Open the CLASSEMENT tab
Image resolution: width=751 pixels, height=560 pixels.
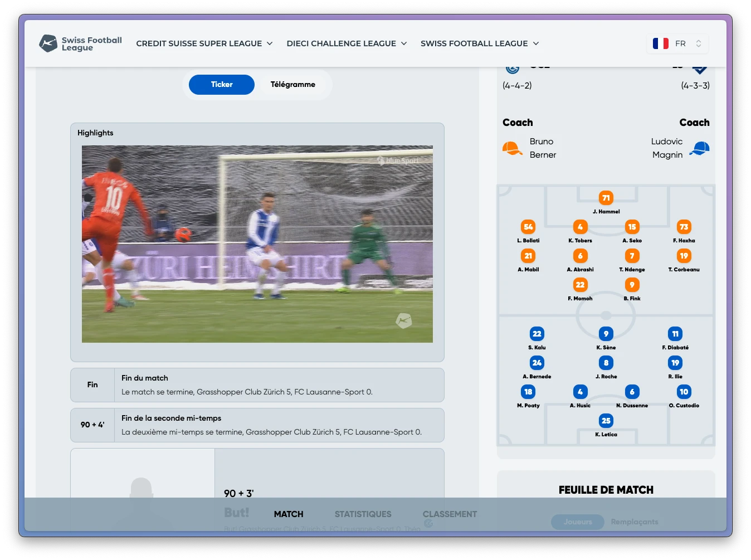click(450, 514)
